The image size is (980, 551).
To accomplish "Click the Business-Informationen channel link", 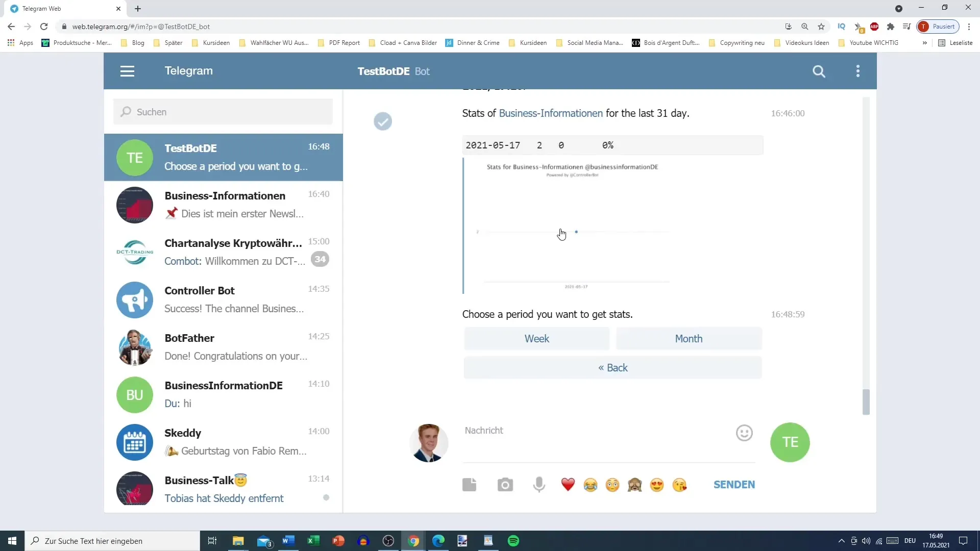I will [551, 113].
